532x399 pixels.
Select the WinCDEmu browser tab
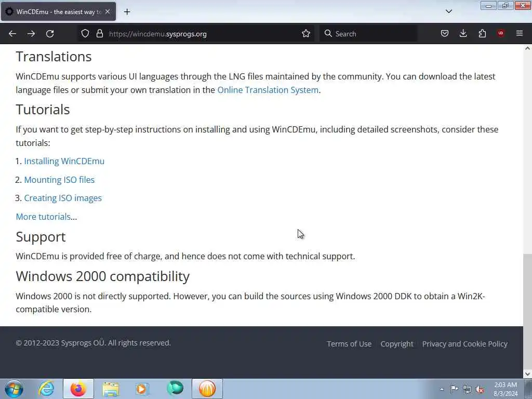pos(58,11)
